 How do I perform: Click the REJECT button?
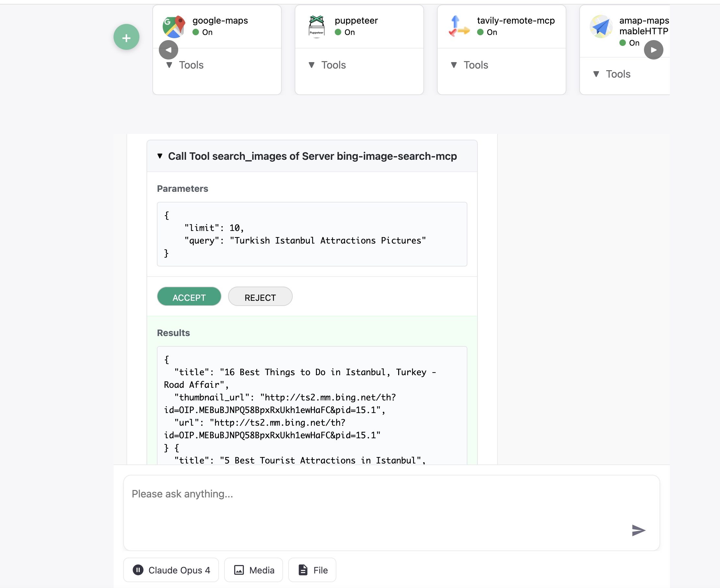[x=260, y=297]
